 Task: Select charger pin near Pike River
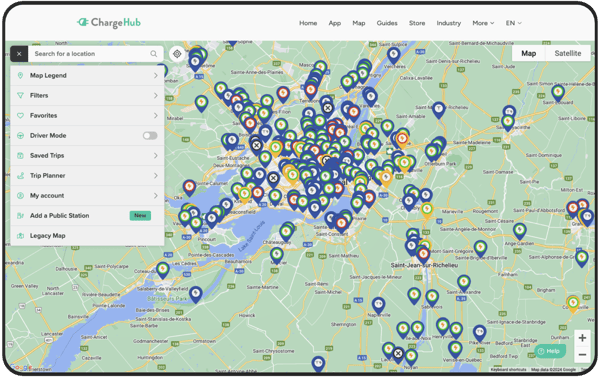[x=479, y=333]
